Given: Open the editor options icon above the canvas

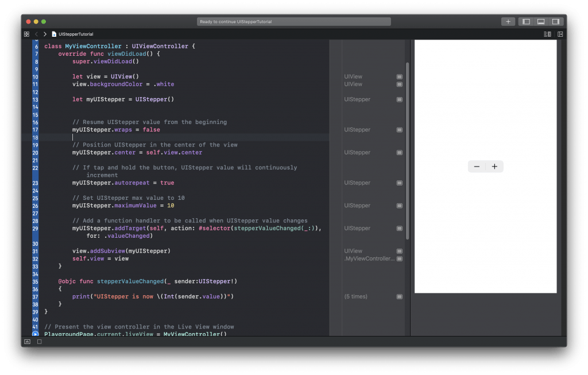Looking at the screenshot, I should coord(546,34).
